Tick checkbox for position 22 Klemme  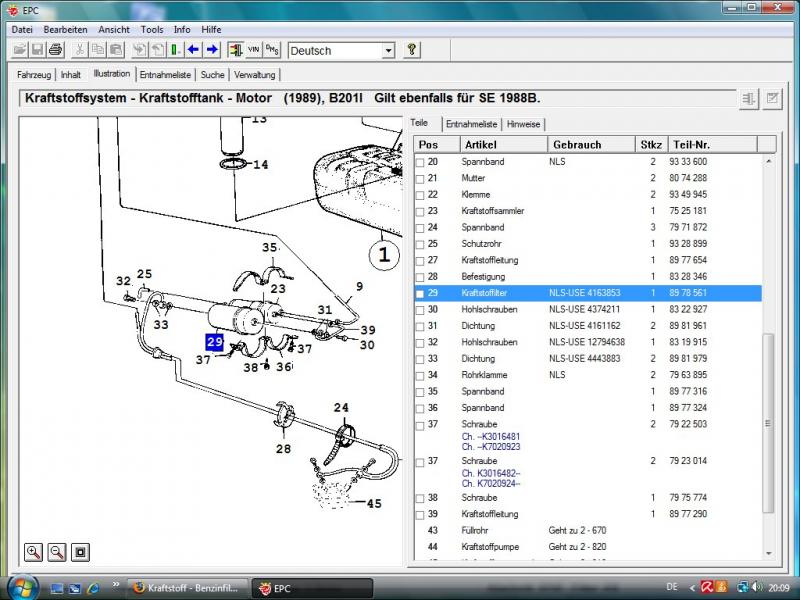420,195
